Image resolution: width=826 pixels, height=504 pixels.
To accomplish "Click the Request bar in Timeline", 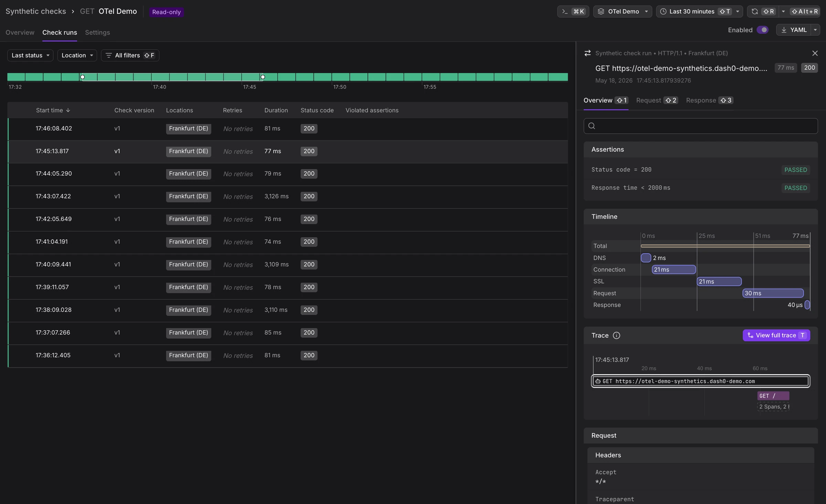I will coord(773,293).
